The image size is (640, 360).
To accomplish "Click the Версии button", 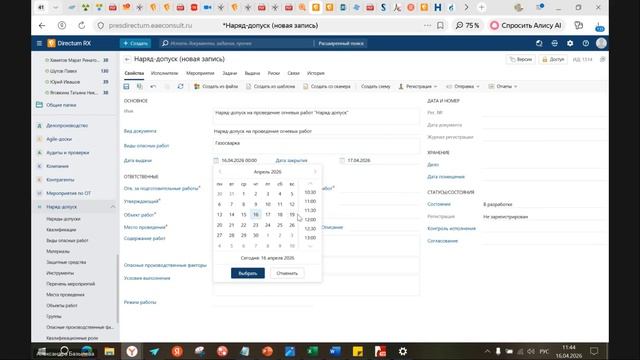I will pos(521,60).
